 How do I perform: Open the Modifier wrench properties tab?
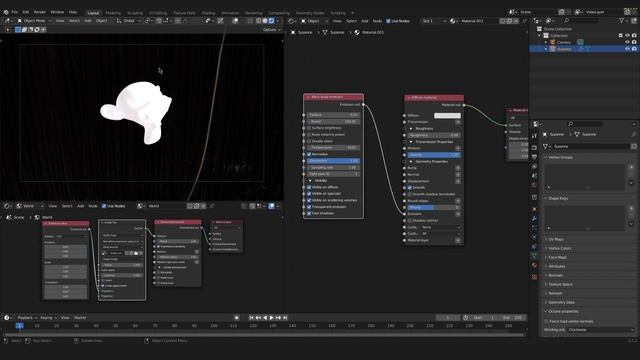[x=534, y=219]
